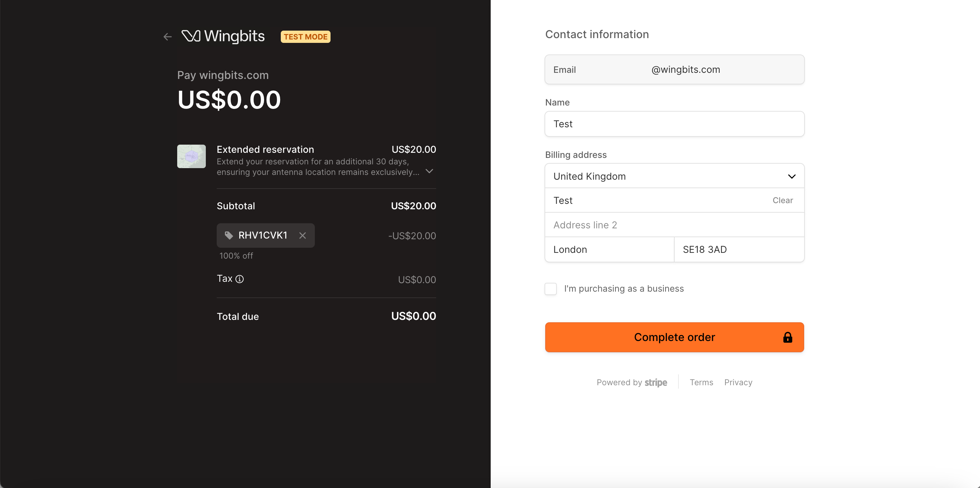Click the back arrow beside Wingbits logo
The image size is (980, 488).
pos(167,37)
